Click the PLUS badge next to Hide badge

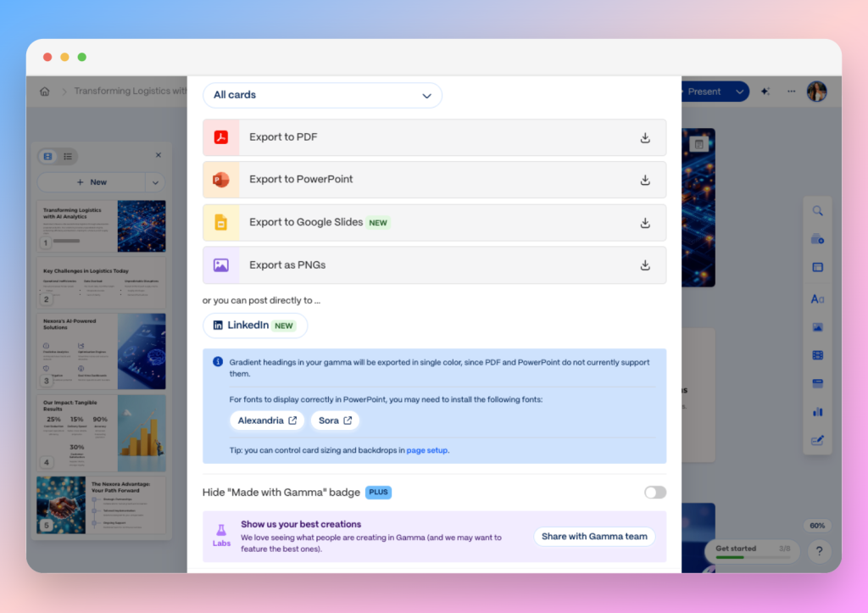pyautogui.click(x=379, y=493)
